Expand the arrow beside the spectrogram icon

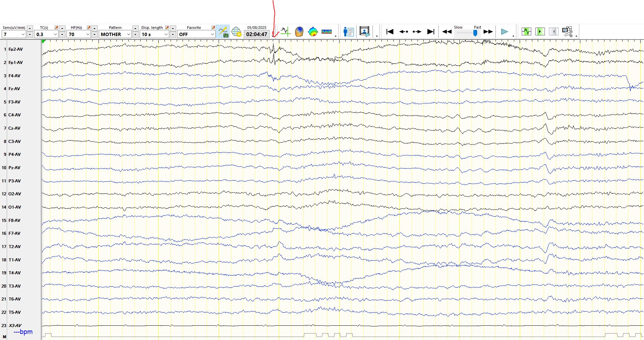click(335, 36)
